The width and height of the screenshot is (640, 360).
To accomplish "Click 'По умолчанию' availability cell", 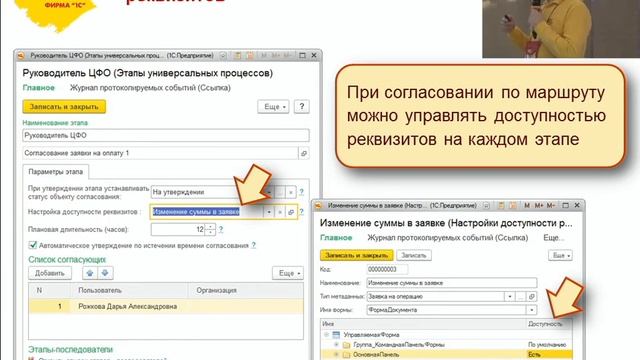I will click(547, 345).
